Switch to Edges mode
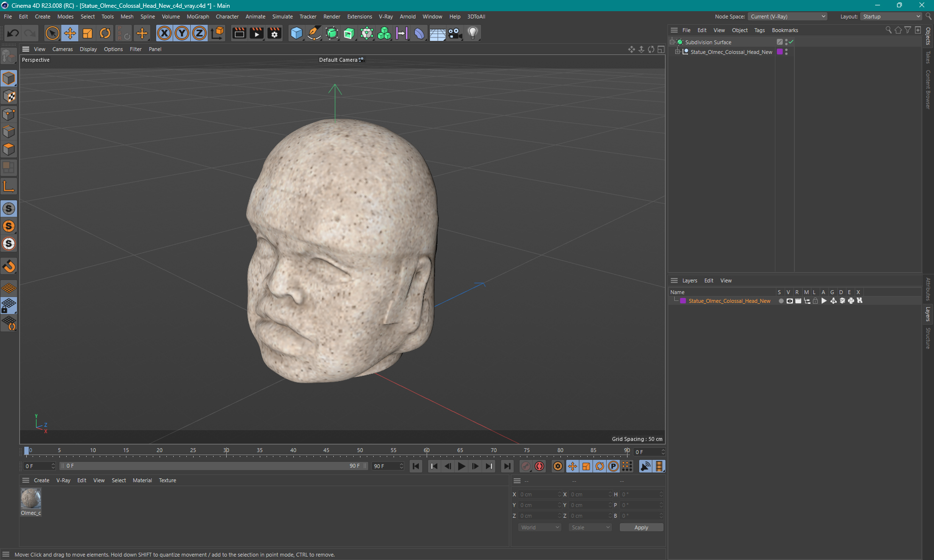 pyautogui.click(x=9, y=132)
